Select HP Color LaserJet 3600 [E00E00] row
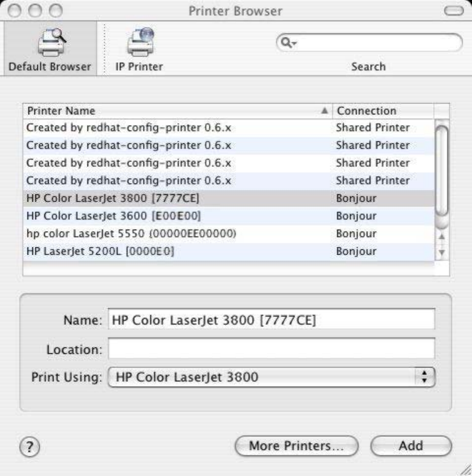The width and height of the screenshot is (472, 476). tap(228, 216)
